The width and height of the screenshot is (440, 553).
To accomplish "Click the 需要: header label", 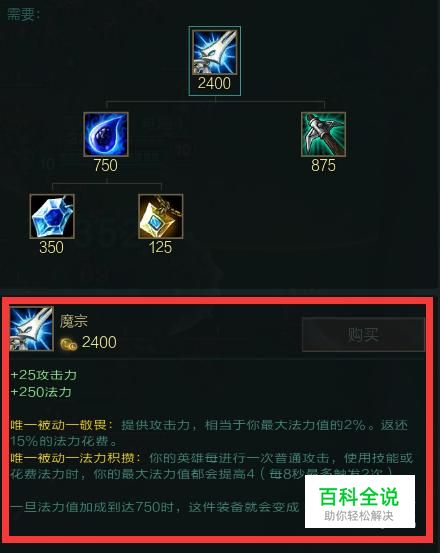I will pos(24,15).
